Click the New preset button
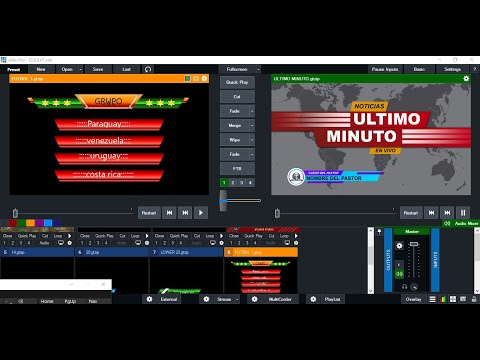Screen dimensions: 480x360 41,69
